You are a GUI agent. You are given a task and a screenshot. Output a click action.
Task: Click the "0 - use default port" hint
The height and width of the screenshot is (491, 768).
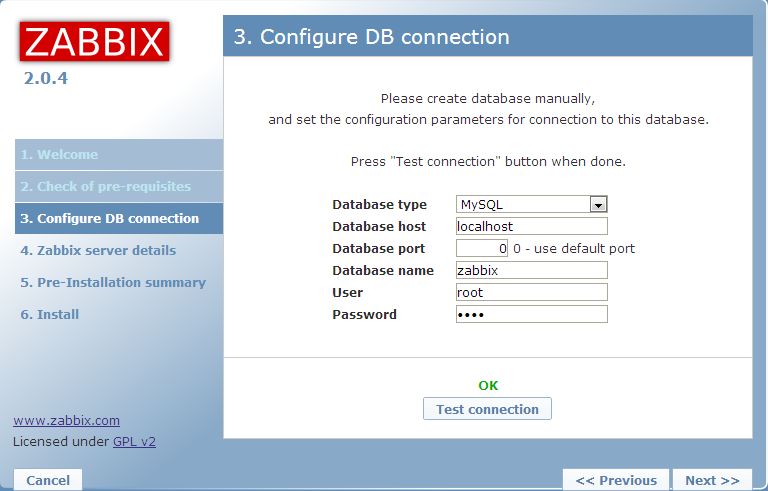click(x=574, y=248)
